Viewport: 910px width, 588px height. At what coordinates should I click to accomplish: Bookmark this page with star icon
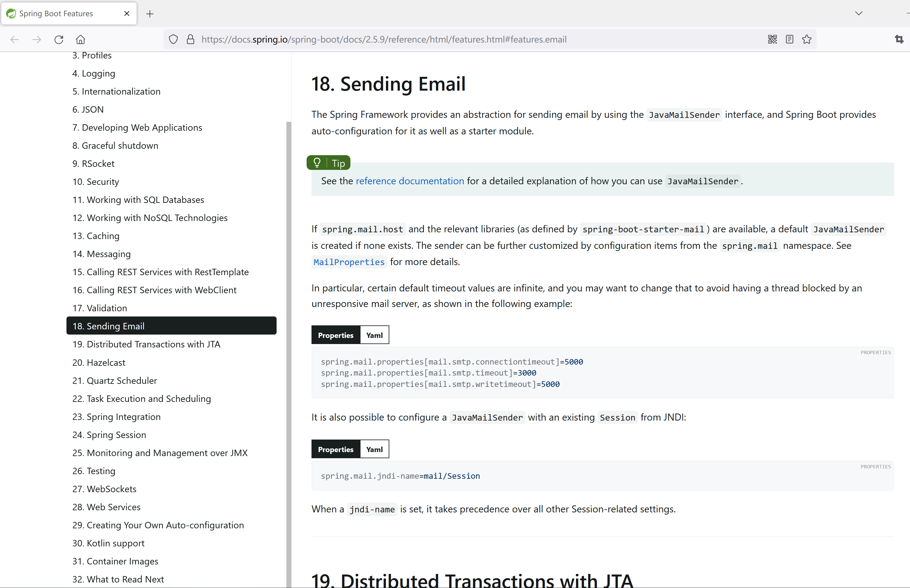(x=806, y=39)
